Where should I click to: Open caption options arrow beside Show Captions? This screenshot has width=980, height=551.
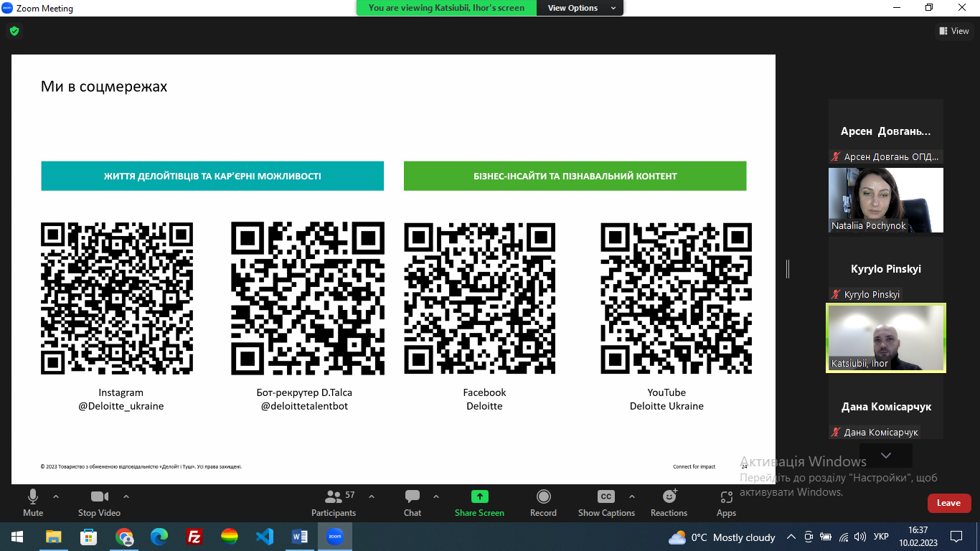click(632, 496)
